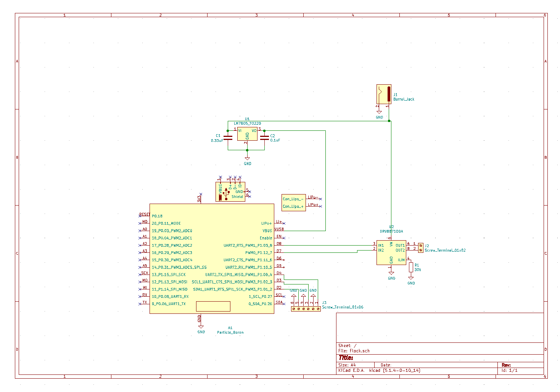This screenshot has width=560, height=392.
Task: Select the DRV8871DDA motor driver U2 symbol
Action: [x=391, y=252]
